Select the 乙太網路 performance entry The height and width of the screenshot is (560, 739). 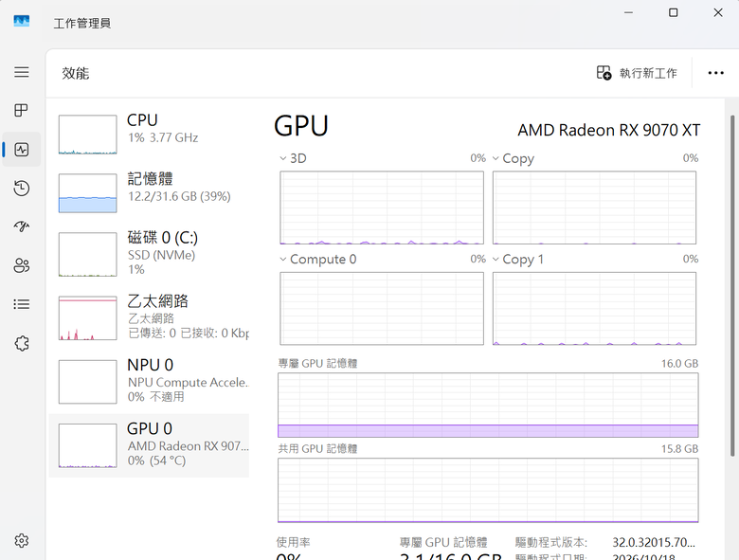point(149,317)
